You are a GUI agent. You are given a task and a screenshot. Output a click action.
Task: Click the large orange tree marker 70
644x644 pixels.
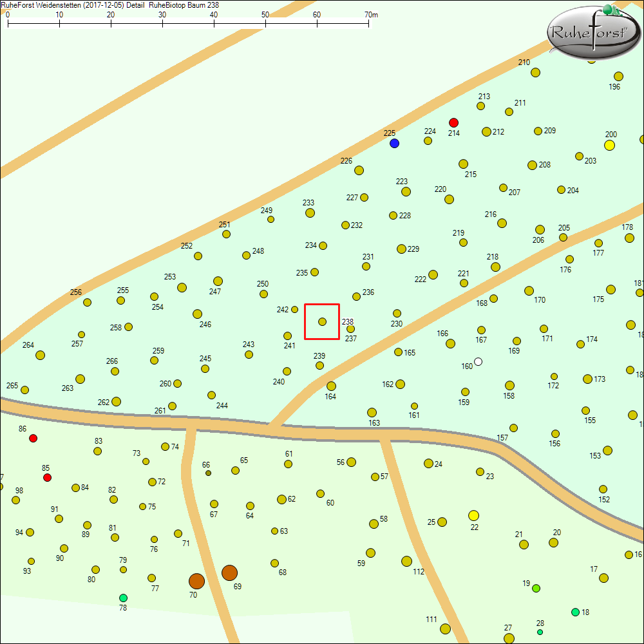(196, 581)
